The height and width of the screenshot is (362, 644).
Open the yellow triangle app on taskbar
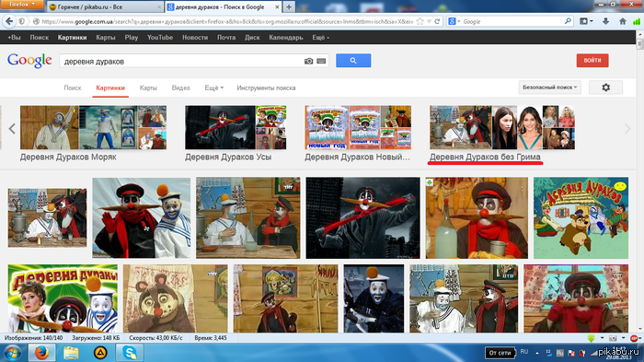point(100,353)
